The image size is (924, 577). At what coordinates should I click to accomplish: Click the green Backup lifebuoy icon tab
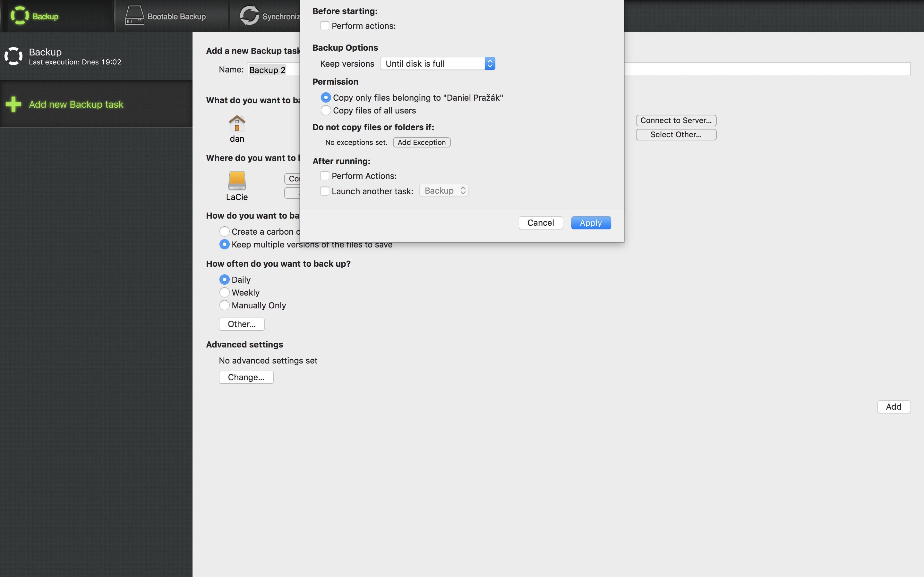[x=20, y=16]
